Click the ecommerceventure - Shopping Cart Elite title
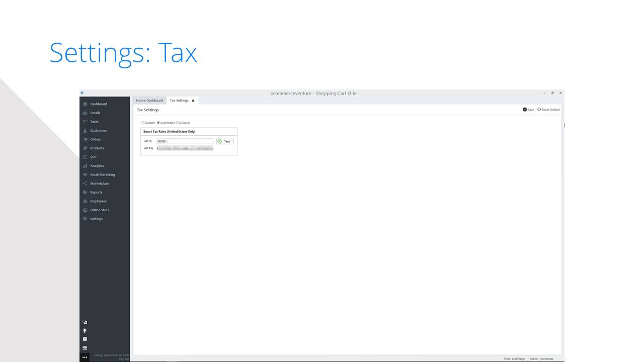 tap(313, 94)
